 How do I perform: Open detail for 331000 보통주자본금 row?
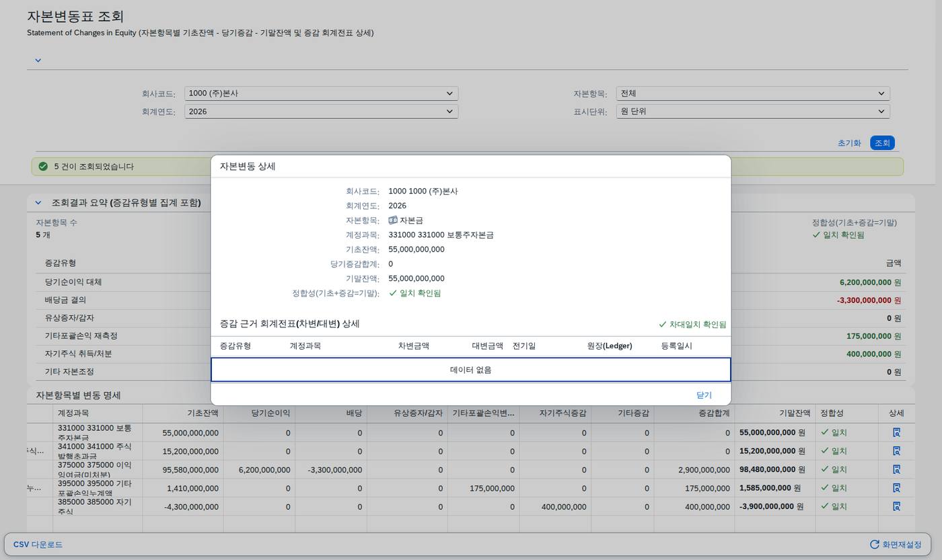click(x=896, y=433)
